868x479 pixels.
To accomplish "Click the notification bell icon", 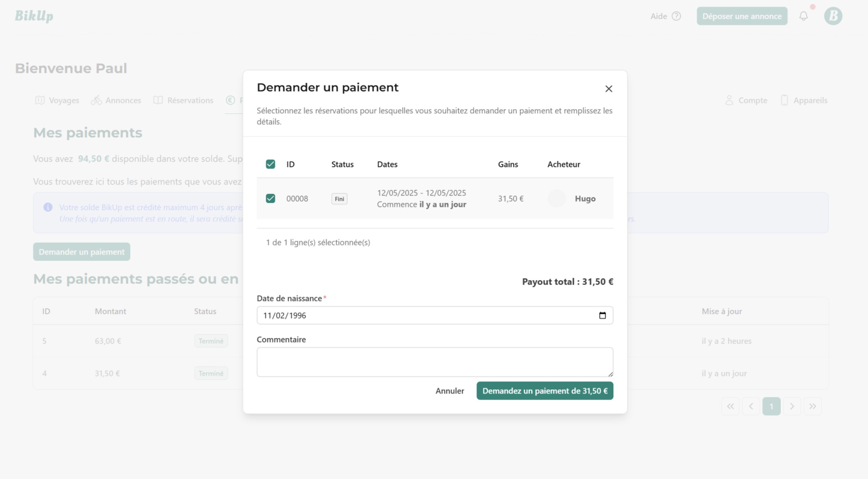I will pos(803,16).
